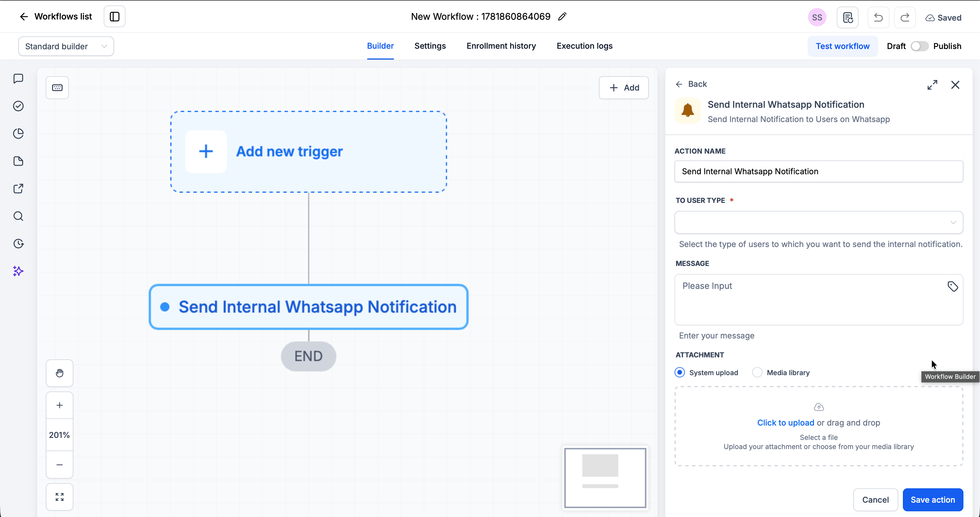This screenshot has width=980, height=517.
Task: Open the Standard builder dropdown
Action: point(66,46)
